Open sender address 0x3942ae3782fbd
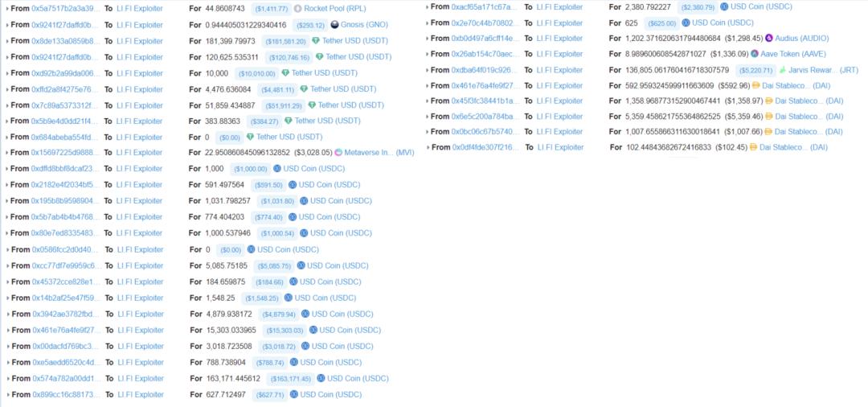Viewport: 868px width, 407px height. [67, 314]
